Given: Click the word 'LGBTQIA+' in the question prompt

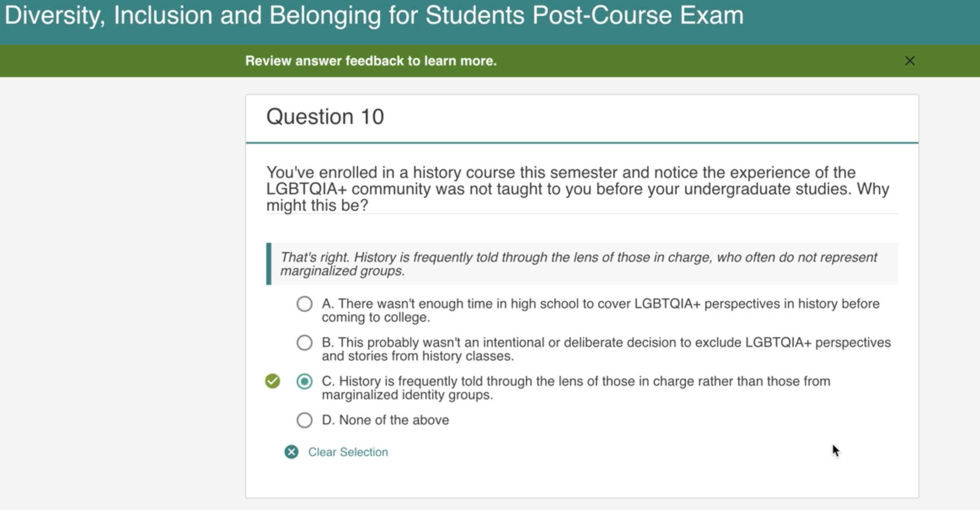Looking at the screenshot, I should 306,189.
